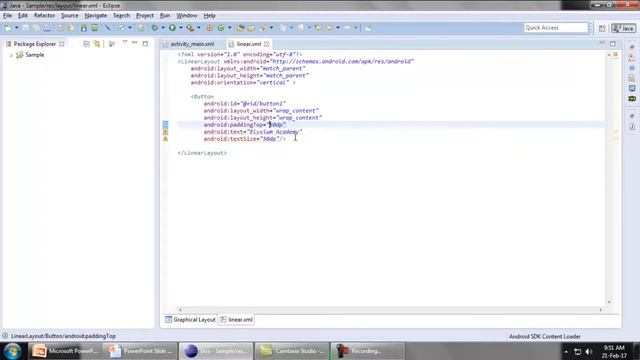Screen dimensions: 640x360
Task: Open the File menu
Action: tap(7, 16)
